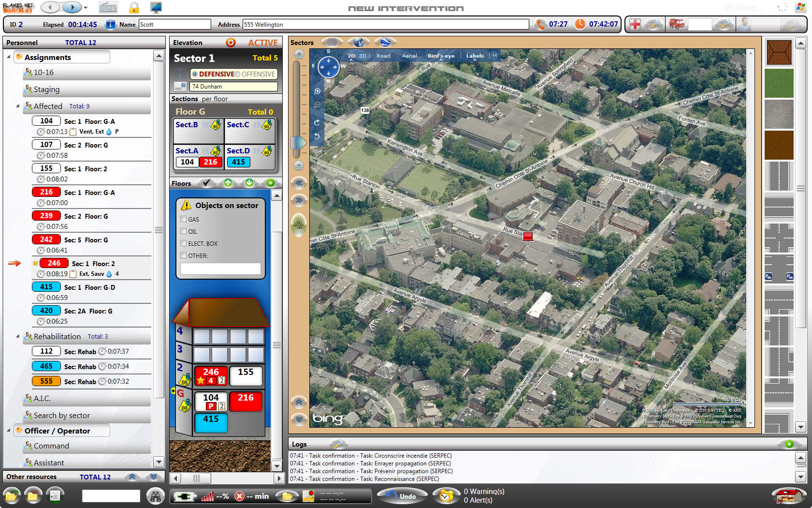Click the binoculars search icon
The image size is (812, 508).
[156, 496]
